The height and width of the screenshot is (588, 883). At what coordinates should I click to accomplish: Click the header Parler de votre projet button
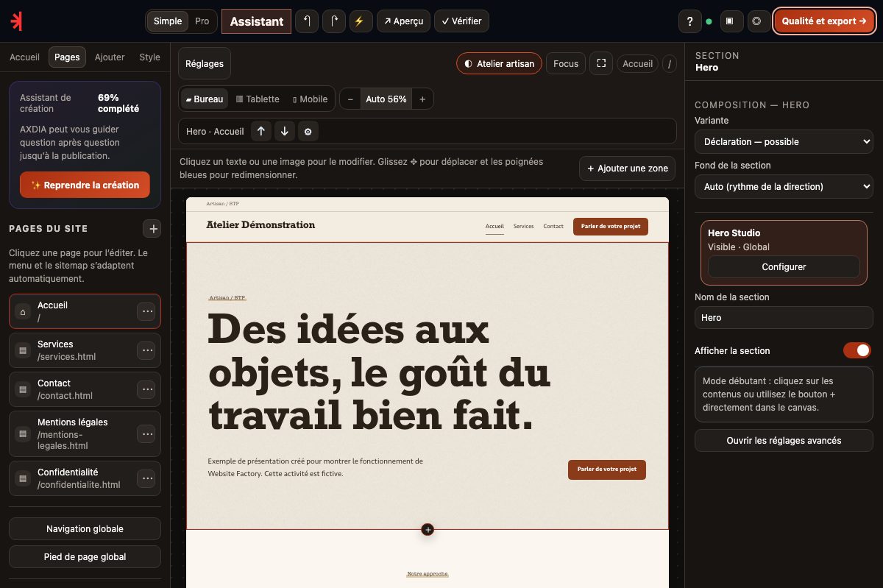(x=610, y=226)
